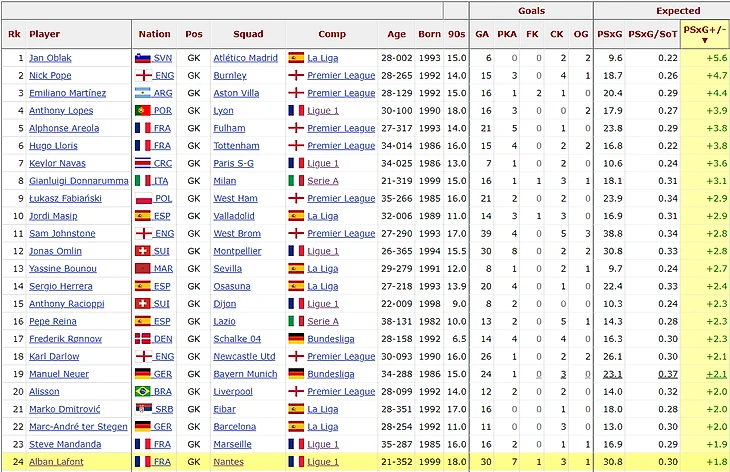Open Jan Oblak's player page

pos(50,58)
